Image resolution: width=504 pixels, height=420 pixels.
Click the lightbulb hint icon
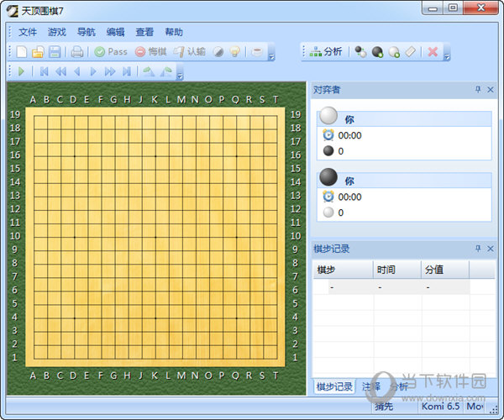(x=234, y=52)
